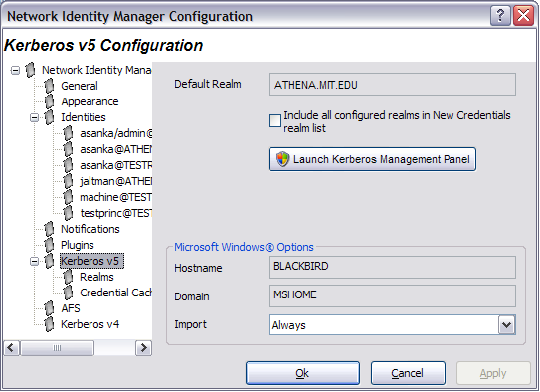This screenshot has width=540, height=392.
Task: Launch Kerberos Management Panel
Action: click(x=372, y=159)
